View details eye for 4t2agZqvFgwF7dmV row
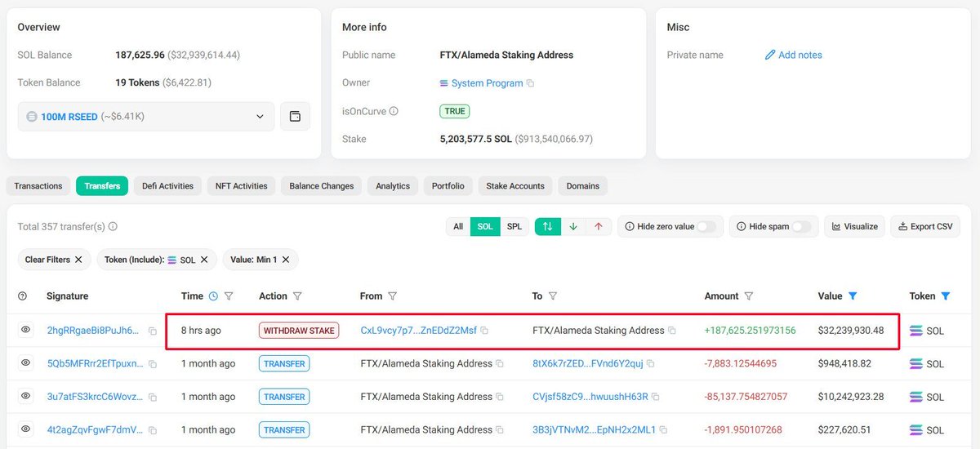 (25, 429)
